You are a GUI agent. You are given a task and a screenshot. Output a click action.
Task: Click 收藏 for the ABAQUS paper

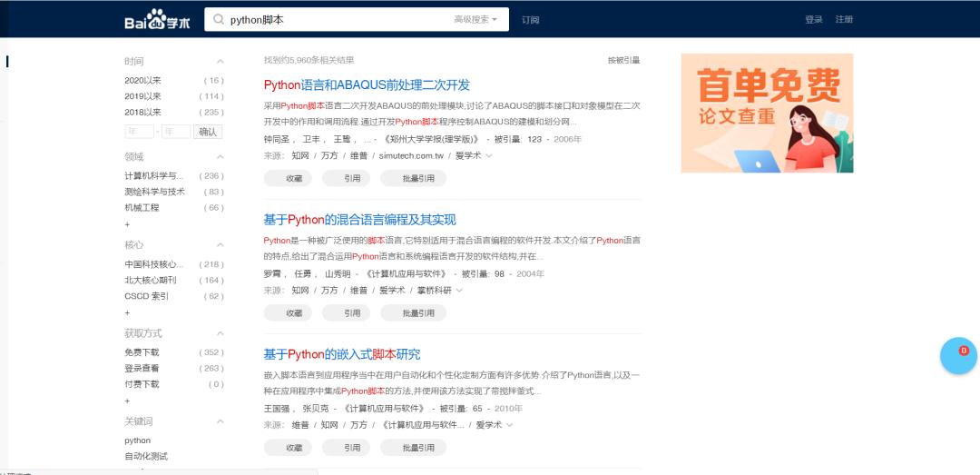(288, 178)
